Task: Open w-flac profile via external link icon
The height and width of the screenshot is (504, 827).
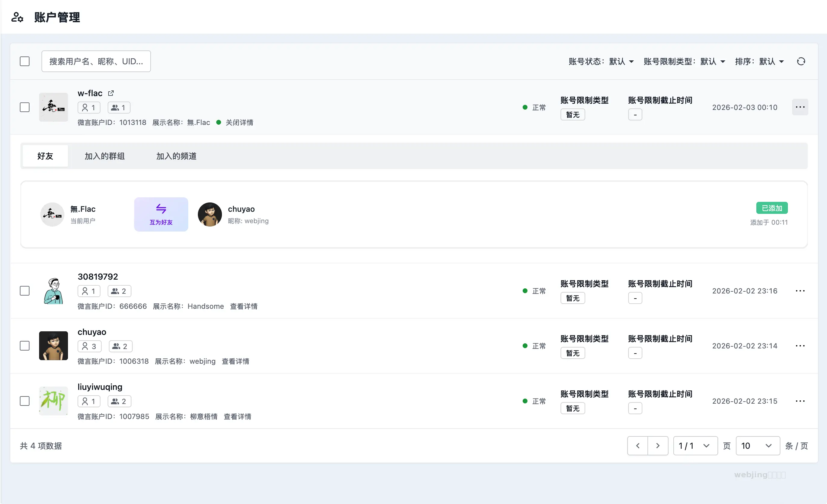Action: click(x=111, y=93)
